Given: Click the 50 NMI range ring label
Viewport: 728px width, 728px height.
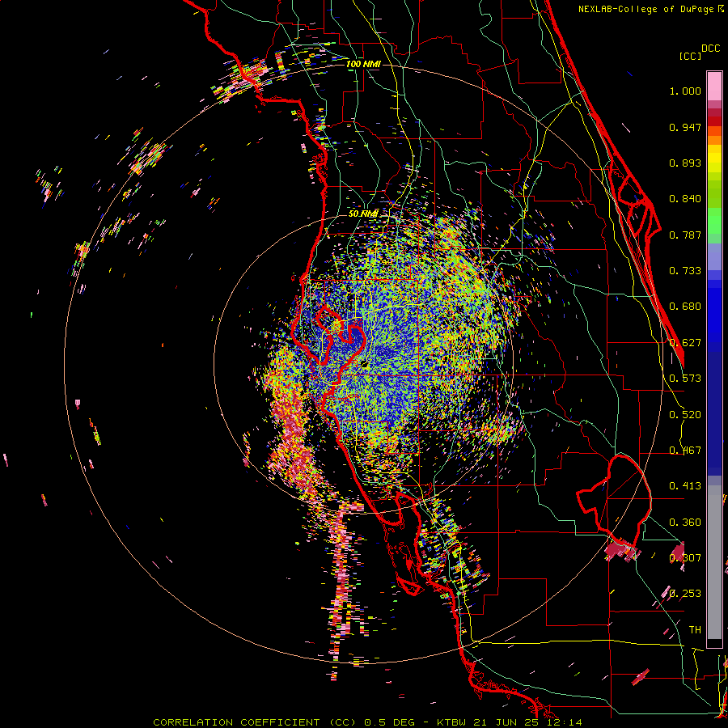Looking at the screenshot, I should point(363,214).
